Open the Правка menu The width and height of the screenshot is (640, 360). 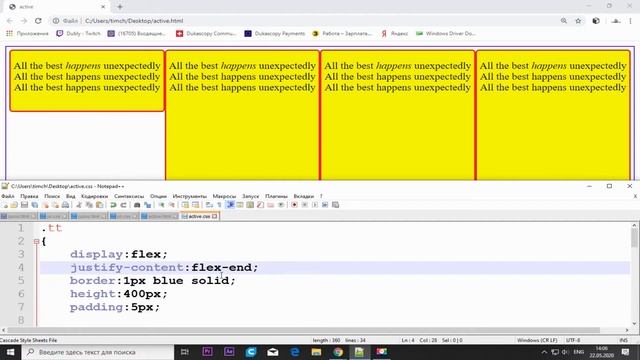[x=29, y=196]
